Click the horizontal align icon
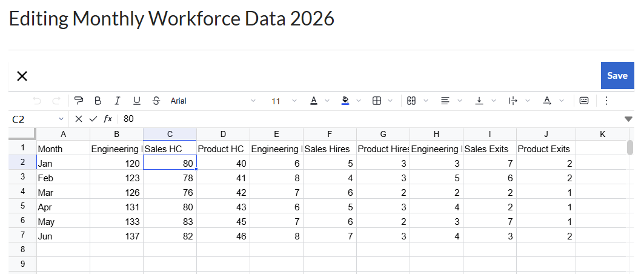Image resolution: width=644 pixels, height=274 pixels. tap(445, 101)
